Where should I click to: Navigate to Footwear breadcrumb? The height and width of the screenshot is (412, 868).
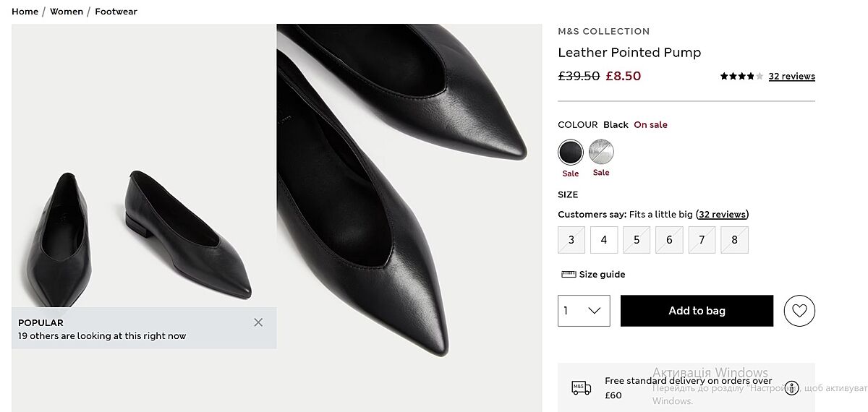click(116, 12)
